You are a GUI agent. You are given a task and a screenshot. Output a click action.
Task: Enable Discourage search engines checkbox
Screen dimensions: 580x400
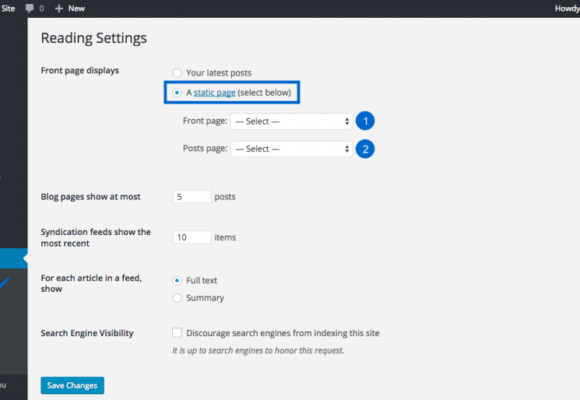pyautogui.click(x=177, y=333)
